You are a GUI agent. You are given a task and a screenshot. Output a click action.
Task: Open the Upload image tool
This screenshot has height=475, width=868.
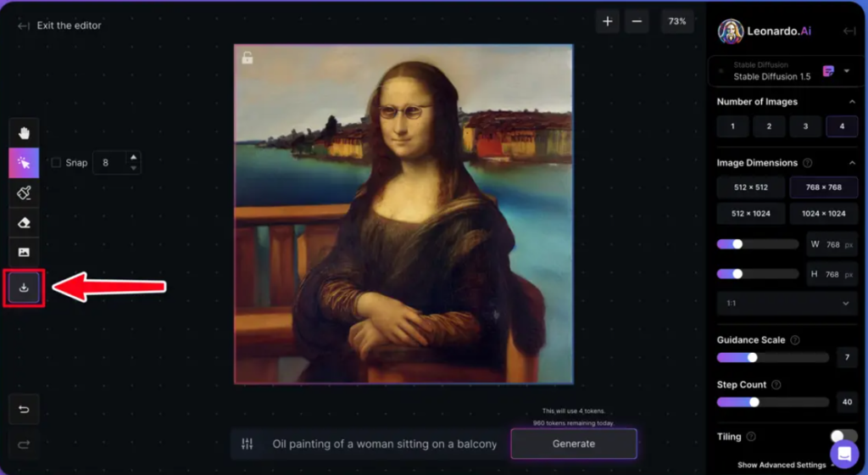pos(24,252)
